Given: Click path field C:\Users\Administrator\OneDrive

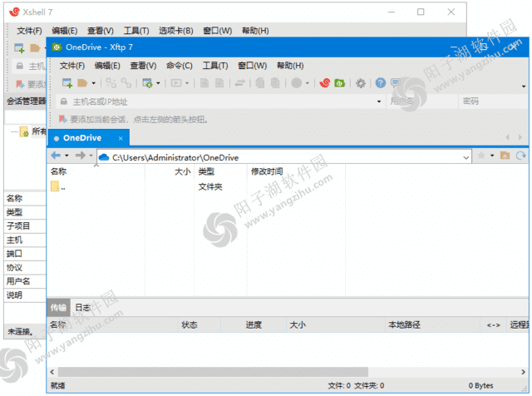Looking at the screenshot, I should point(284,157).
